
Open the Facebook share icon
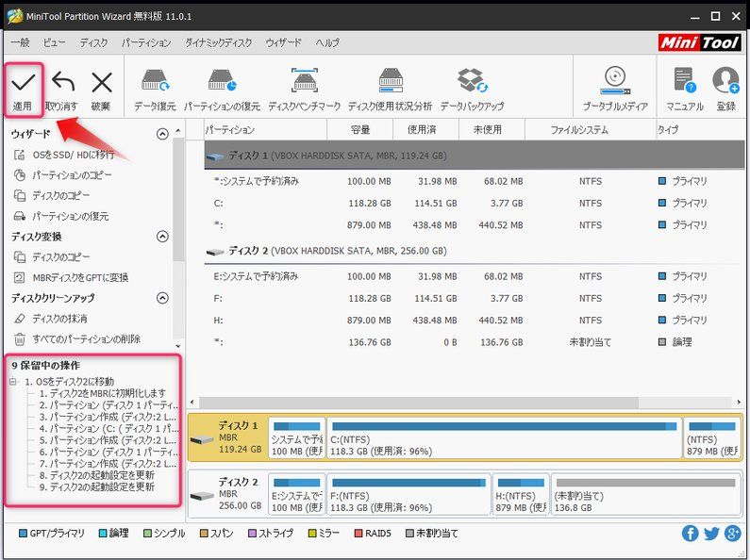coord(690,534)
